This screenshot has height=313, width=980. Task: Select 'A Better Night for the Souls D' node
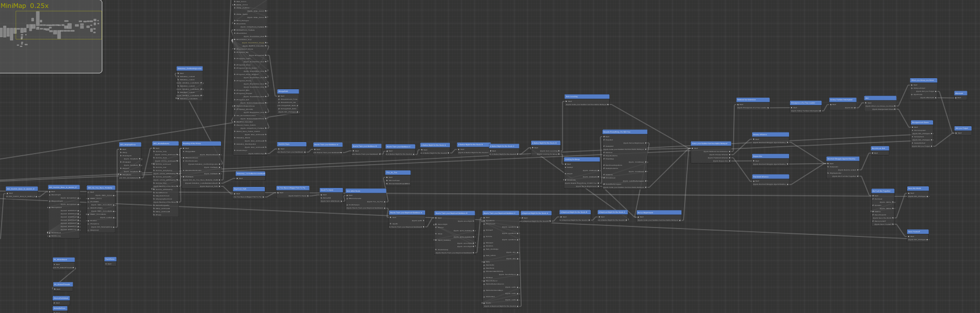point(545,143)
